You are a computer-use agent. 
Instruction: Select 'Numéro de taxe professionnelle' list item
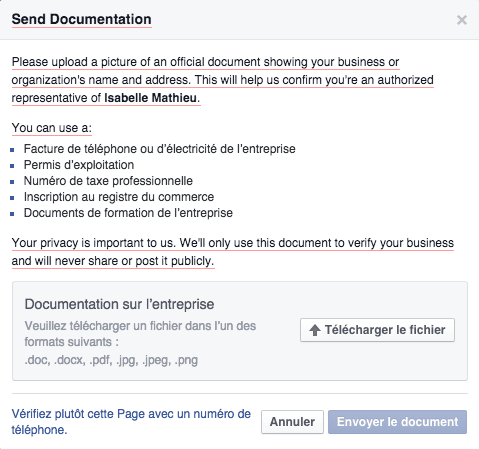(108, 181)
